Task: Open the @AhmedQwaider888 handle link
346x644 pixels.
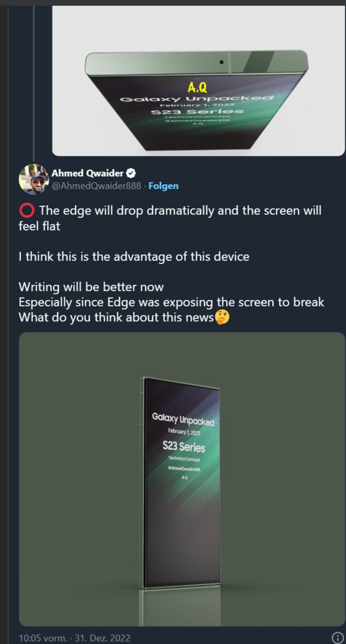Action: [x=96, y=185]
